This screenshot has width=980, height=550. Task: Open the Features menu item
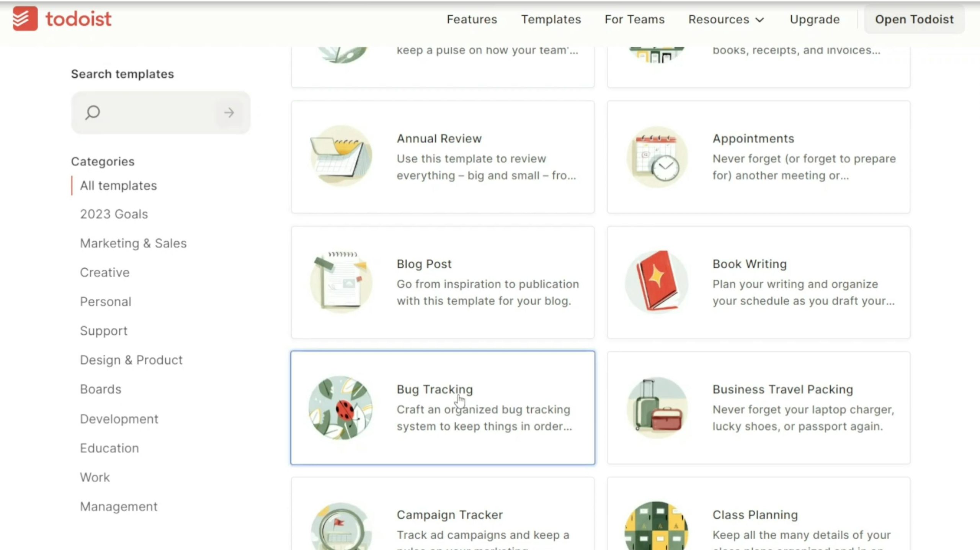tap(472, 20)
